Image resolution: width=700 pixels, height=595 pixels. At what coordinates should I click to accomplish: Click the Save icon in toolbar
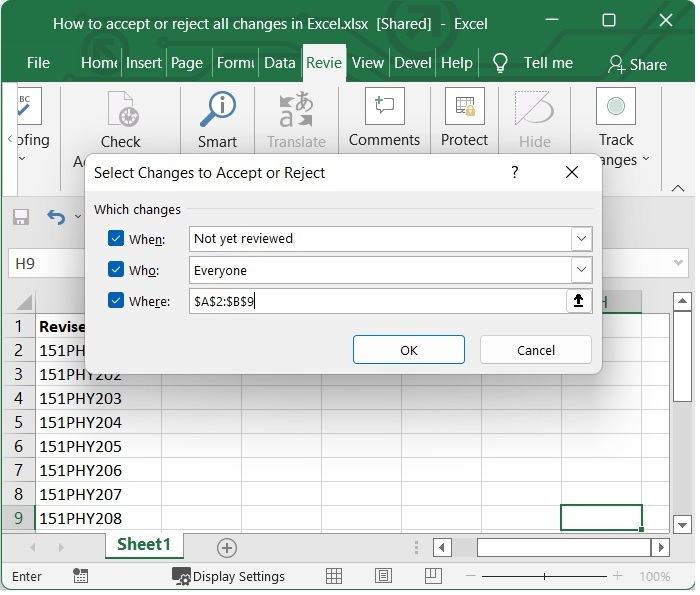(21, 217)
